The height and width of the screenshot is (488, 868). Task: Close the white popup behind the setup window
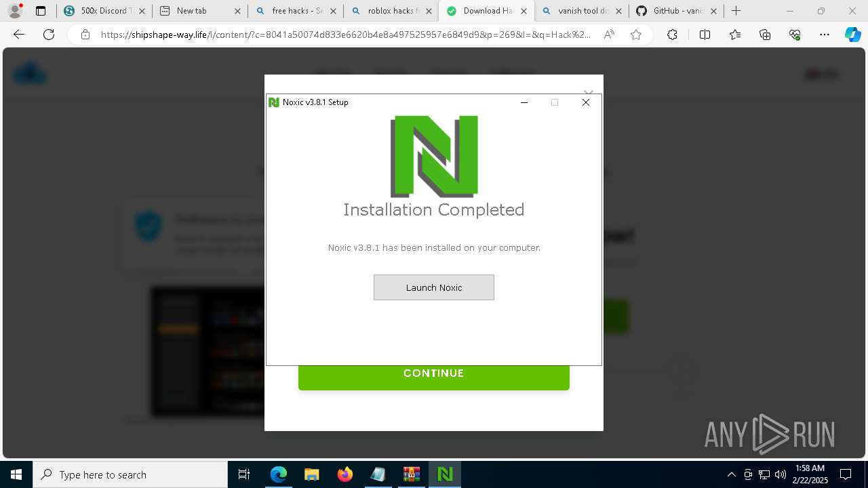[x=589, y=91]
